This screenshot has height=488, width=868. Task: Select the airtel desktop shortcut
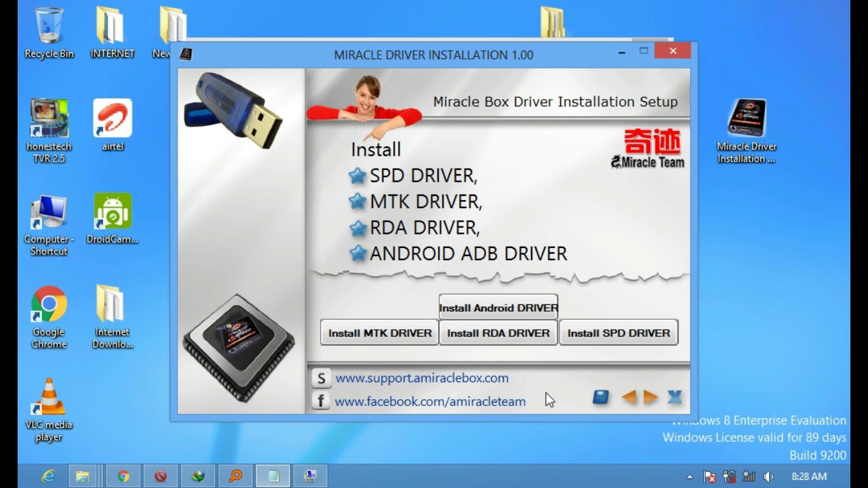[113, 125]
